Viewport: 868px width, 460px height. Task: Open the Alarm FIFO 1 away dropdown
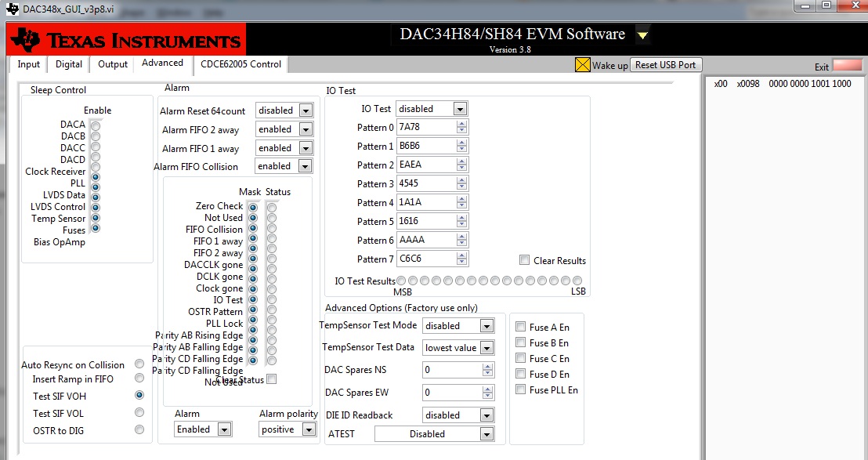(306, 148)
